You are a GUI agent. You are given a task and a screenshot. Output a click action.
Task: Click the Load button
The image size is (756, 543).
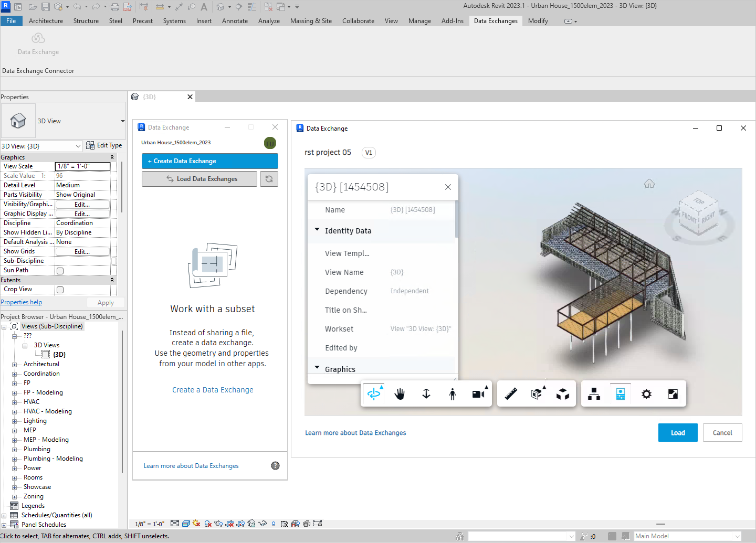[677, 433]
